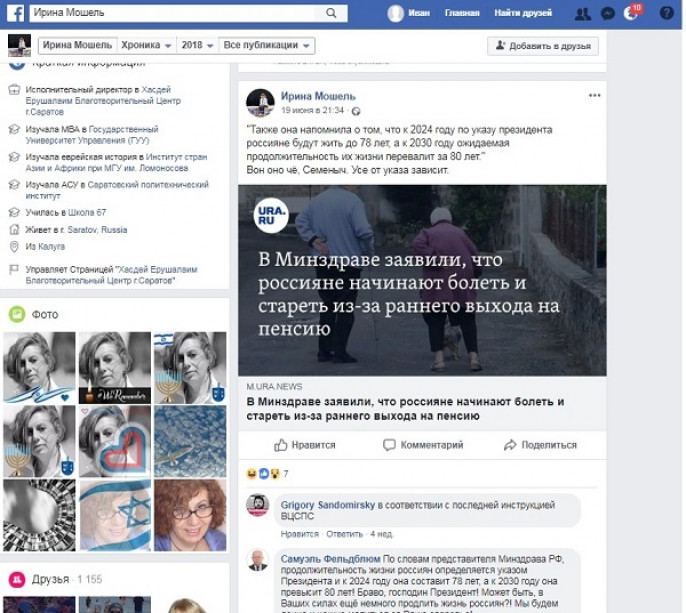Open the URA.RU logo on article image

(x=271, y=215)
